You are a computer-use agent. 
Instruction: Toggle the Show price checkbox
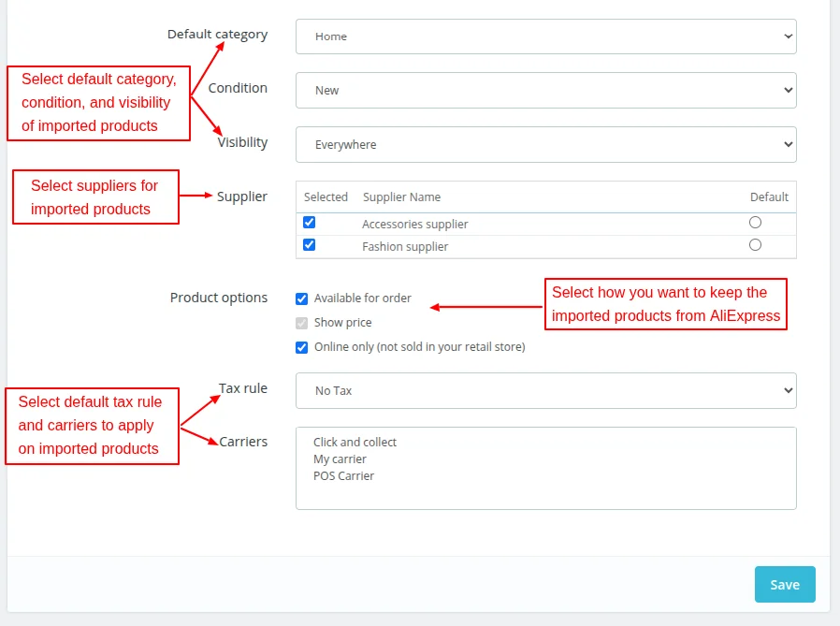point(302,323)
